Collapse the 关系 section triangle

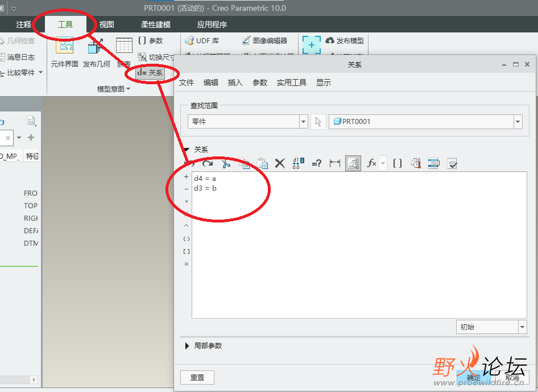coord(187,150)
